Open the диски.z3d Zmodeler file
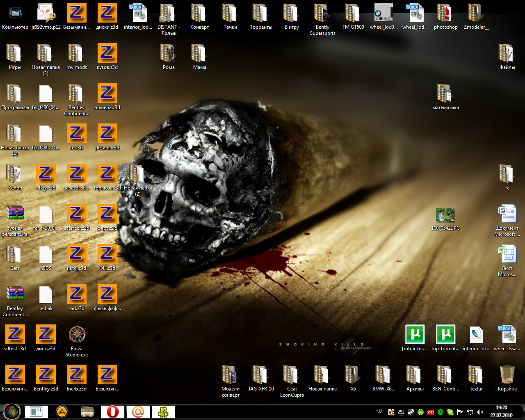Viewport: 525px width, 420px height. 107,17
